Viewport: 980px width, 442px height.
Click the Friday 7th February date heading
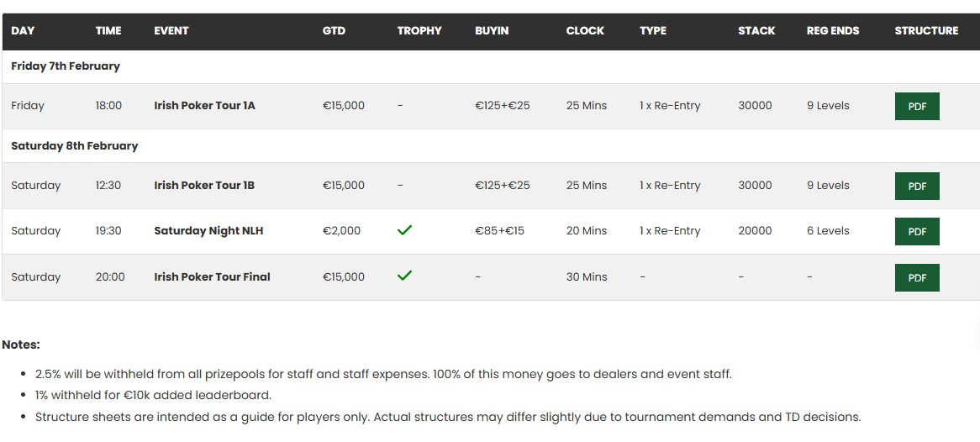[66, 66]
